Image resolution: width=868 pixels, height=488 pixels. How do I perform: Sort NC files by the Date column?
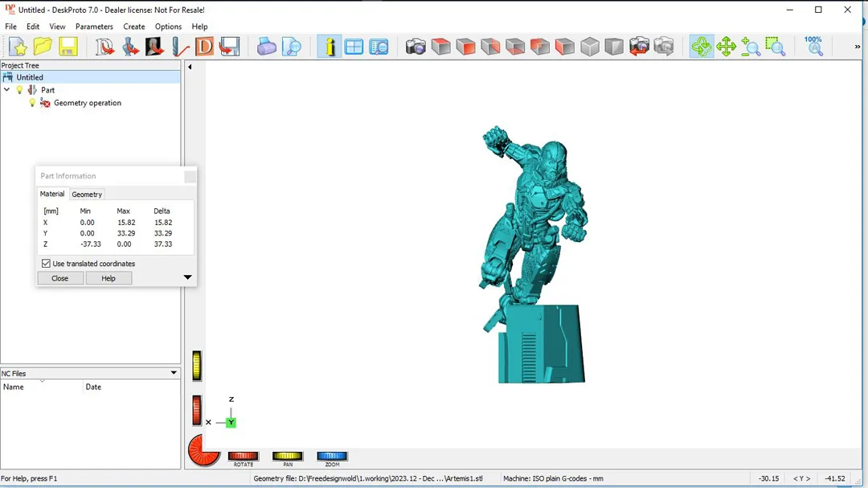132,387
